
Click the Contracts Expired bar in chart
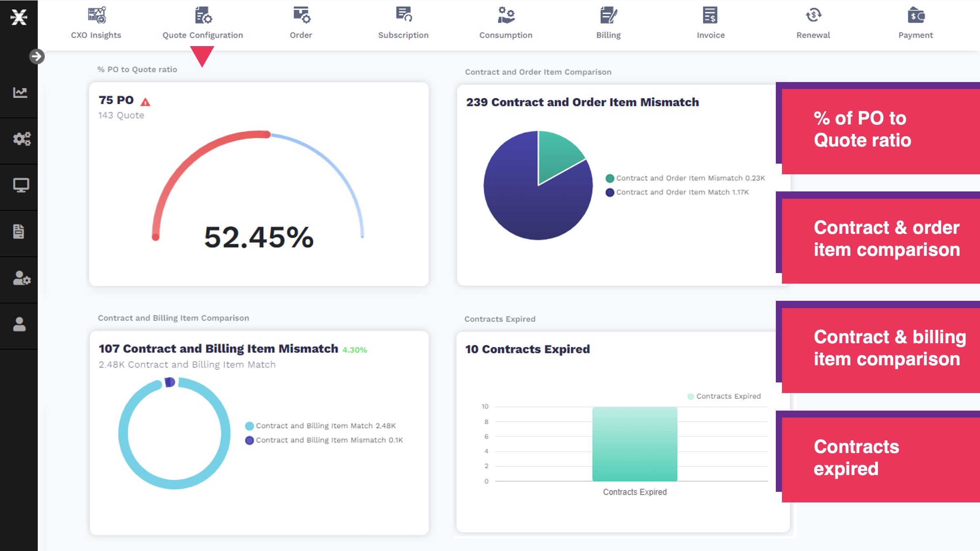(x=635, y=444)
